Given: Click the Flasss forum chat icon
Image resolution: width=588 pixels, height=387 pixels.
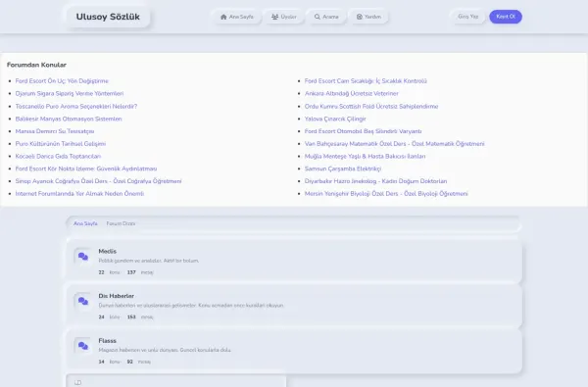Looking at the screenshot, I should [83, 346].
